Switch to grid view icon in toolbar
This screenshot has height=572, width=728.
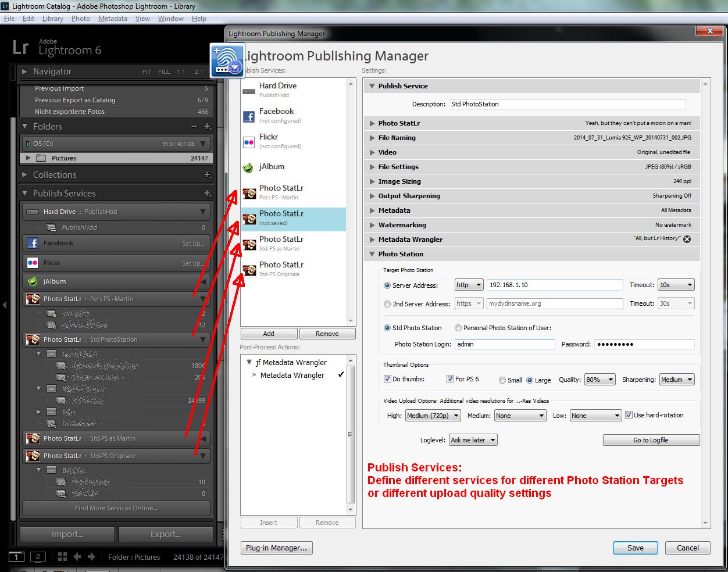62,557
